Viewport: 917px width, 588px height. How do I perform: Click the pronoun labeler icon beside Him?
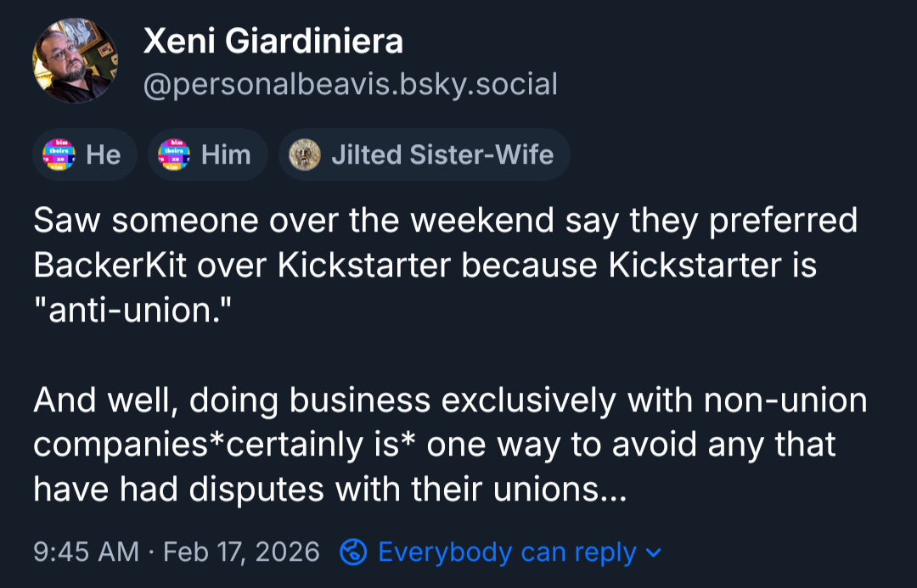pyautogui.click(x=175, y=154)
